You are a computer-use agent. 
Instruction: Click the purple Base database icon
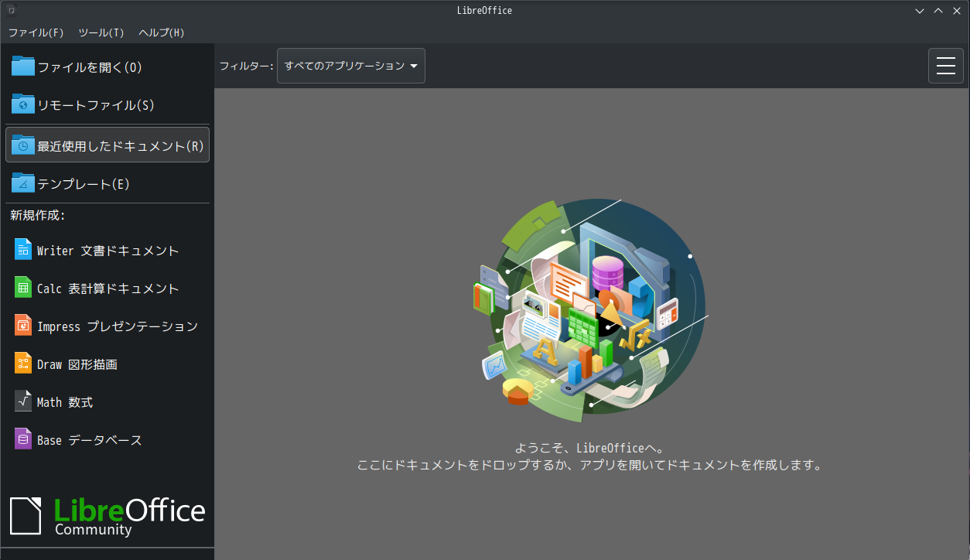tap(23, 439)
